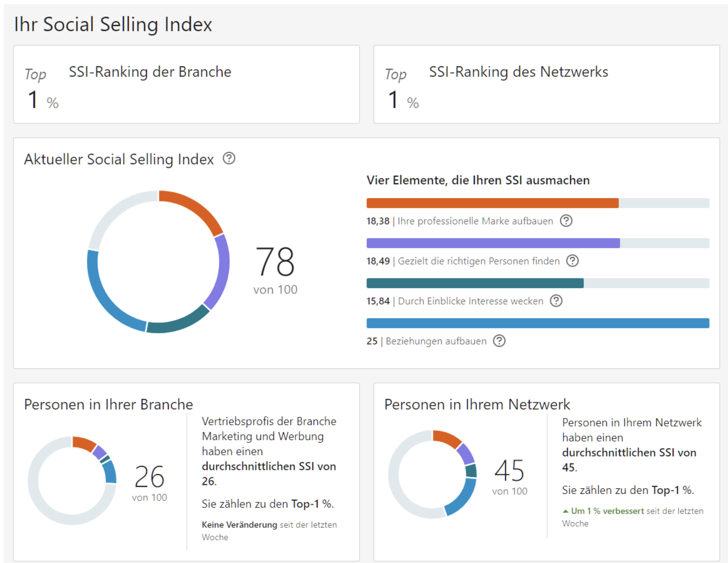The image size is (728, 563).
Task: Click help icon beside Aktueller Social Selling Index
Action: [x=229, y=158]
